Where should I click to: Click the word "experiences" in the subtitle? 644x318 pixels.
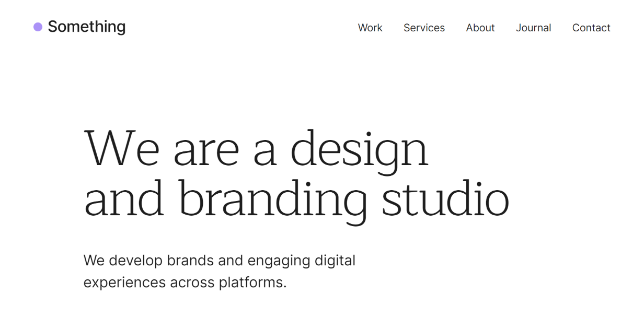pos(124,282)
